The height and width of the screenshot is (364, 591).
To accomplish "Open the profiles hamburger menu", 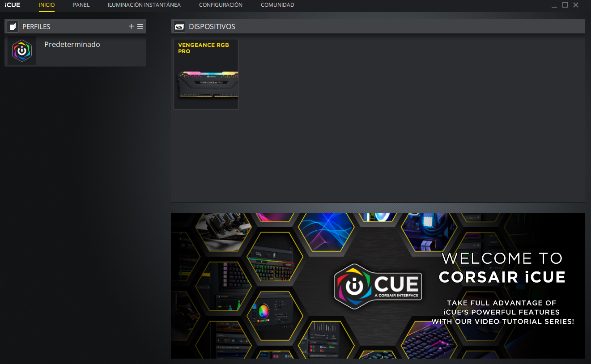I will 140,26.
